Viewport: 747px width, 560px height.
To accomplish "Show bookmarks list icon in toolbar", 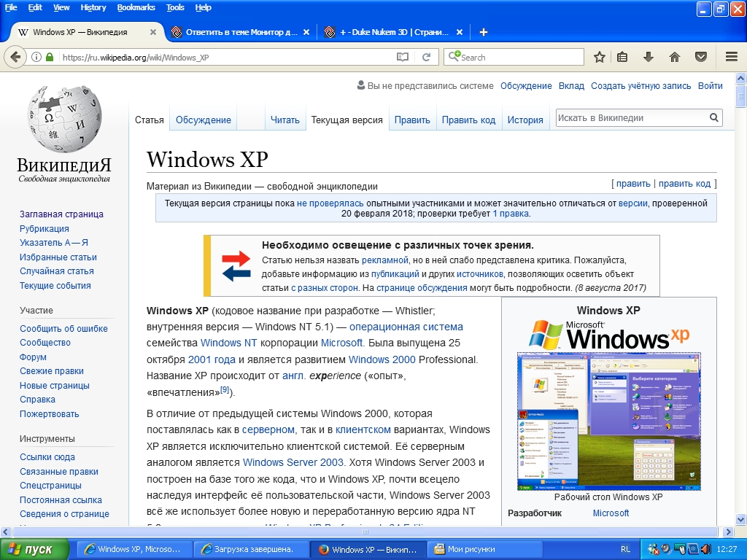I will (x=622, y=57).
